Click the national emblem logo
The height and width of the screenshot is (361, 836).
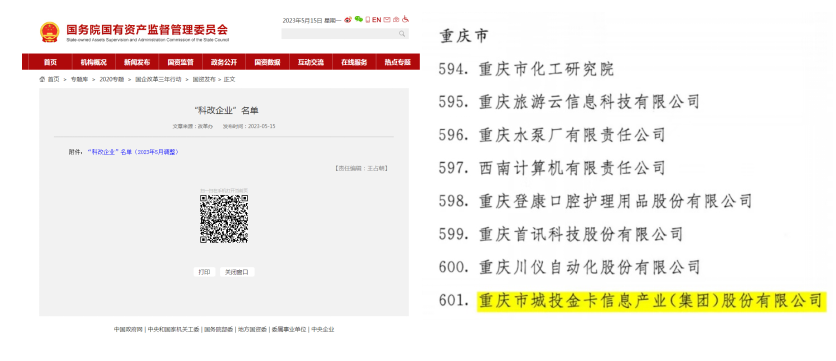point(50,33)
